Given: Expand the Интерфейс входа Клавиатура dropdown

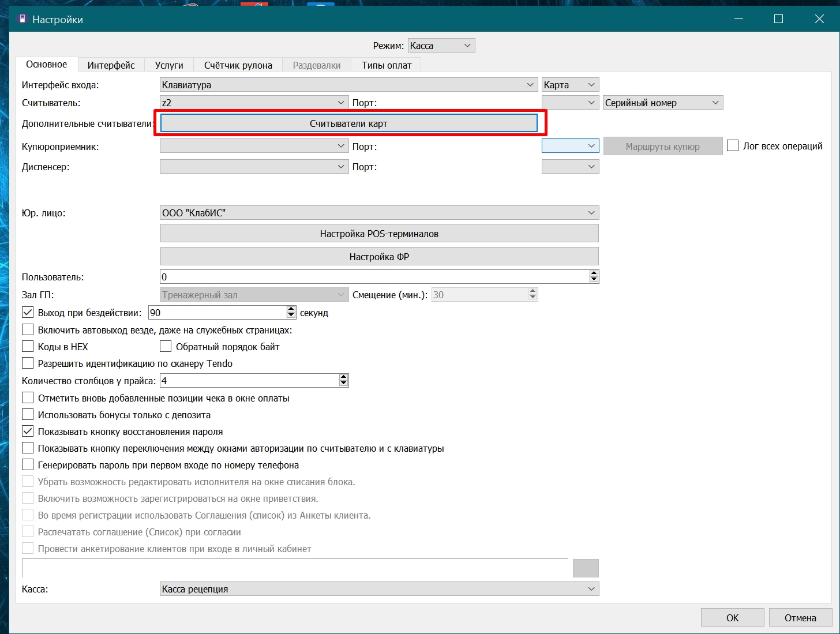Looking at the screenshot, I should tap(349, 85).
